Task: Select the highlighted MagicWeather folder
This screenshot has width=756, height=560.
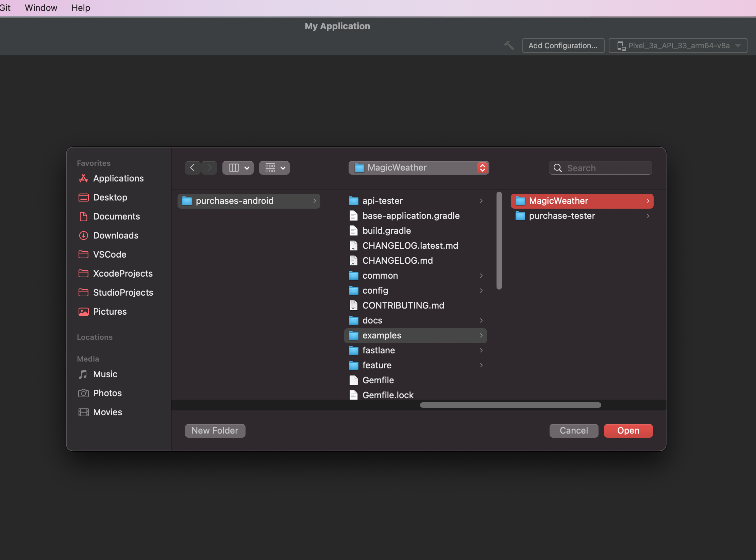Action: (582, 201)
